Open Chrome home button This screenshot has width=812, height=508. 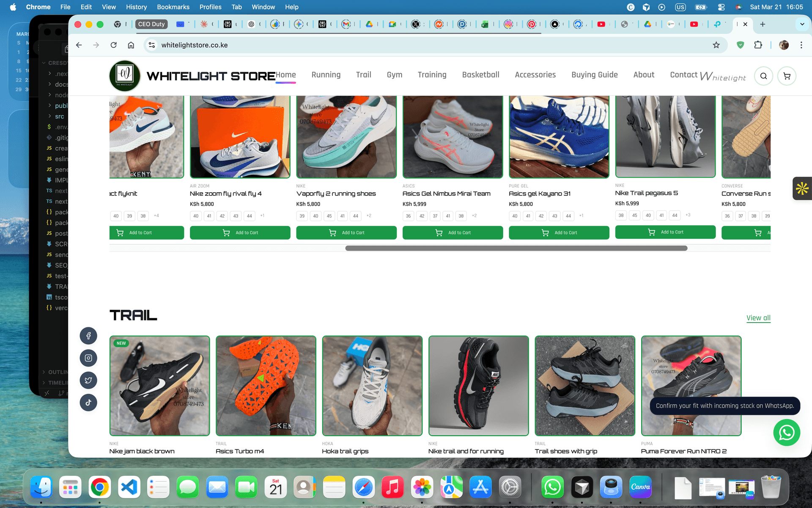click(x=131, y=45)
